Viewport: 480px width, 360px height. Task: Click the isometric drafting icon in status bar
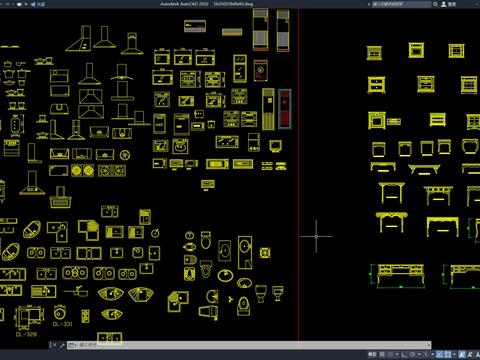[426, 354]
